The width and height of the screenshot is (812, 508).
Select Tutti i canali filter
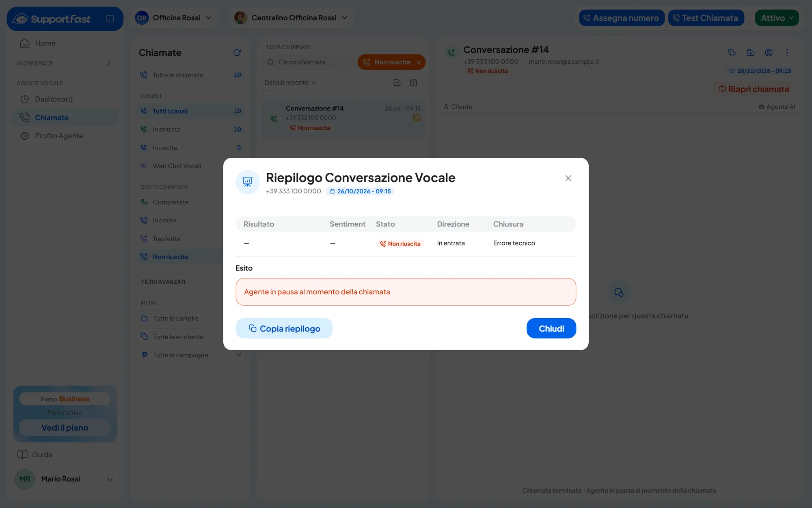[191, 111]
